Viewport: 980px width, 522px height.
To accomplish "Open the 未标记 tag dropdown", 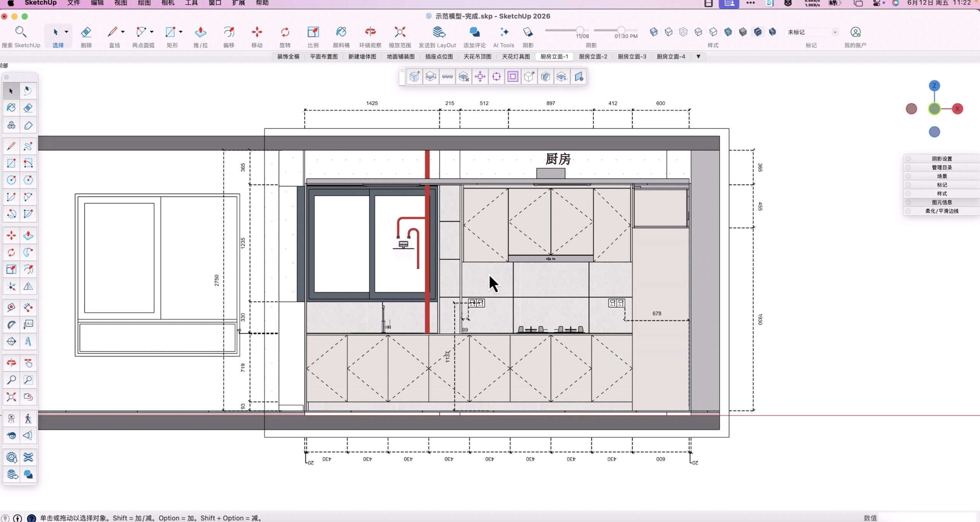I will tap(812, 32).
